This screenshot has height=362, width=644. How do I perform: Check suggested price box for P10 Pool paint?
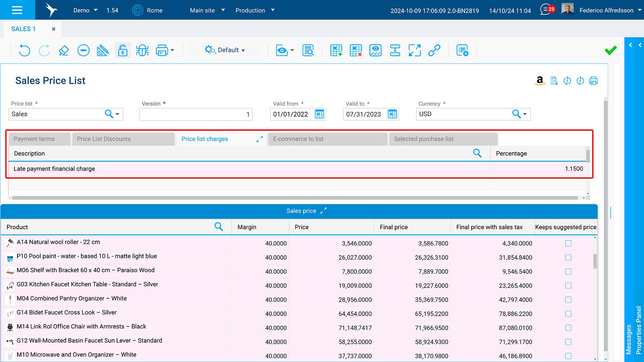click(568, 257)
